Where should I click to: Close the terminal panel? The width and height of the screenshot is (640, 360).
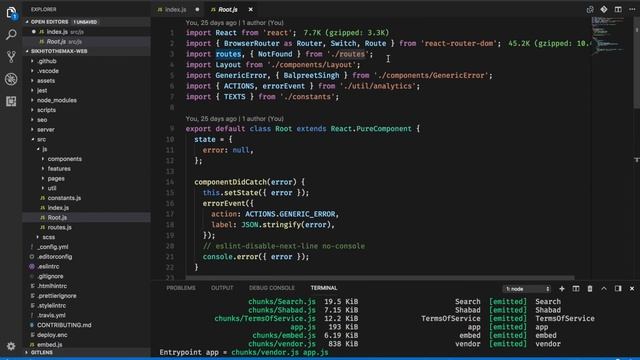[x=632, y=289]
